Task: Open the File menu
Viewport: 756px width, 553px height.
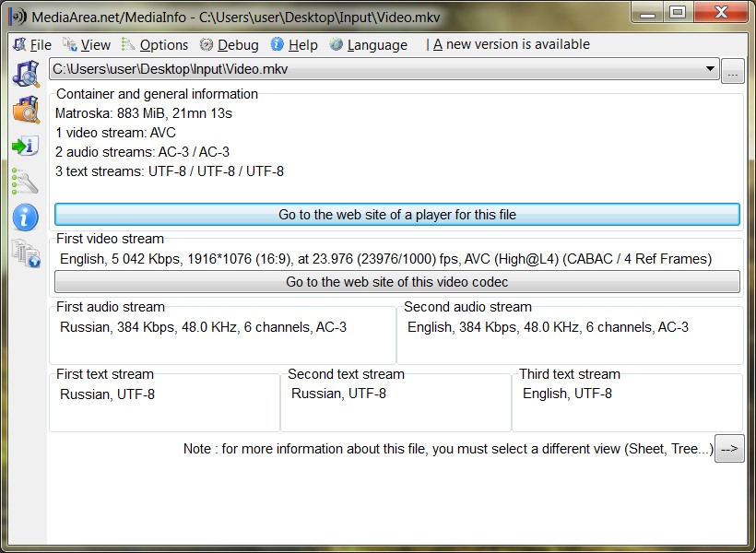Action: 32,45
